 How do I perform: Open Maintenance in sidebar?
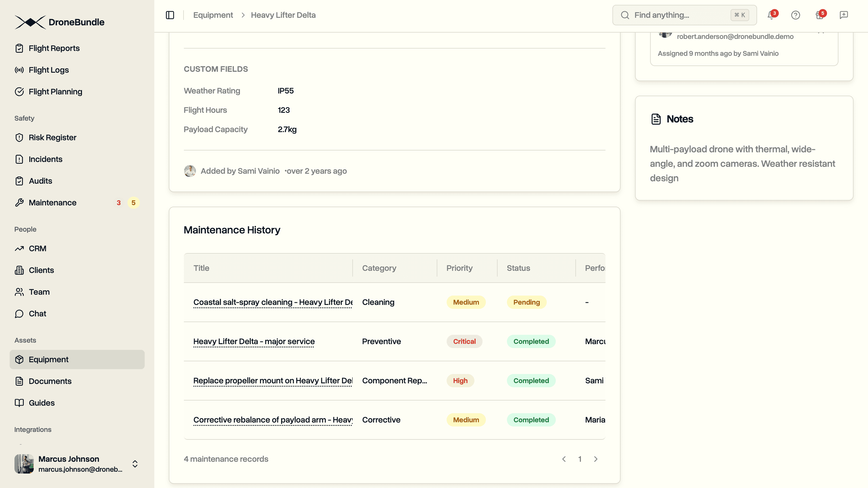point(77,203)
